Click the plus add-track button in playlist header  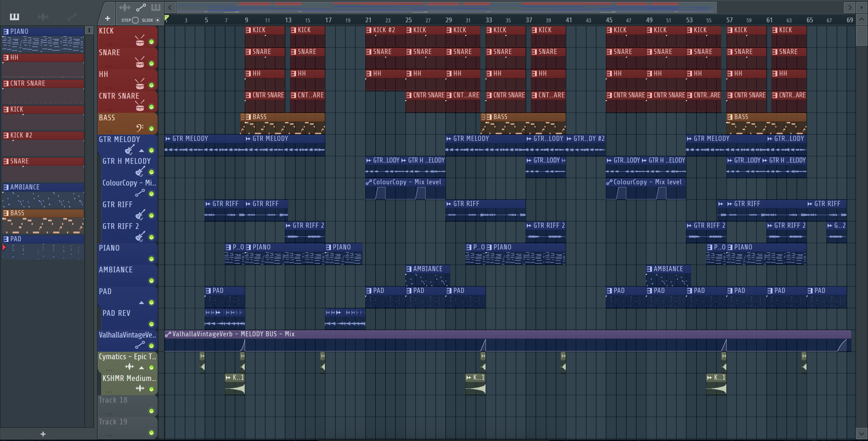[x=108, y=18]
